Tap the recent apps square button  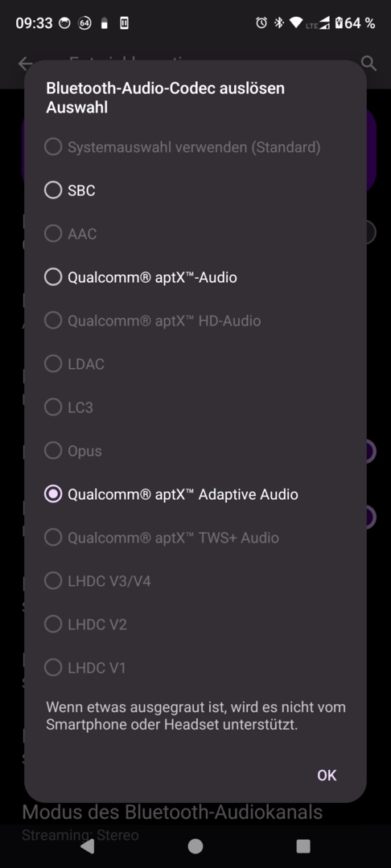(303, 845)
